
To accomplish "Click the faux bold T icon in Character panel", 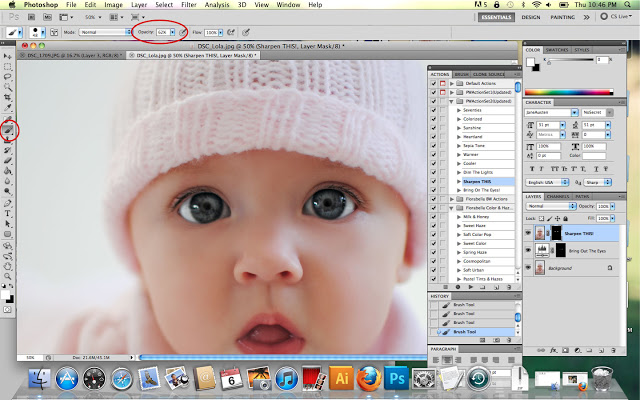I will 532,169.
